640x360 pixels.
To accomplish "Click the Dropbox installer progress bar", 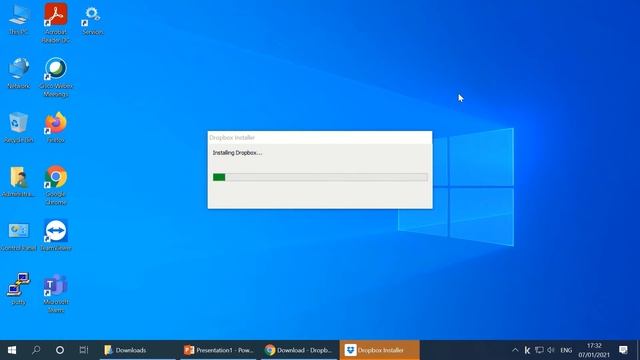I will tap(320, 177).
